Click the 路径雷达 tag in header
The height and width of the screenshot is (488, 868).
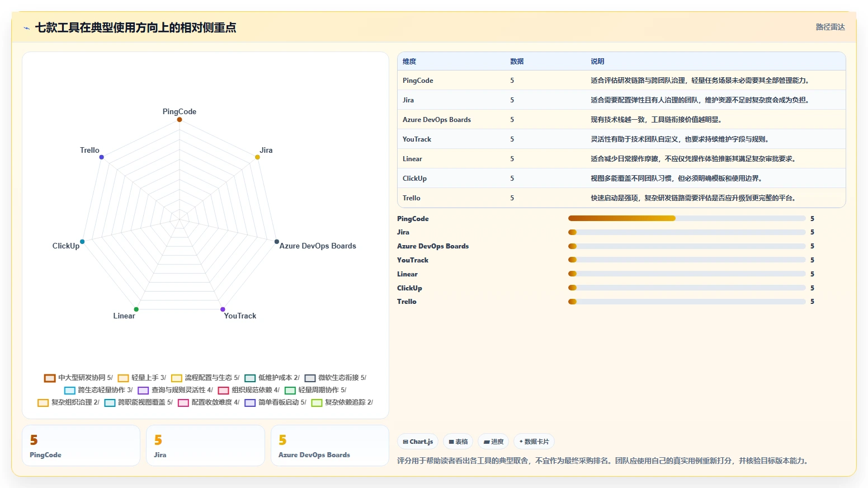click(x=830, y=27)
